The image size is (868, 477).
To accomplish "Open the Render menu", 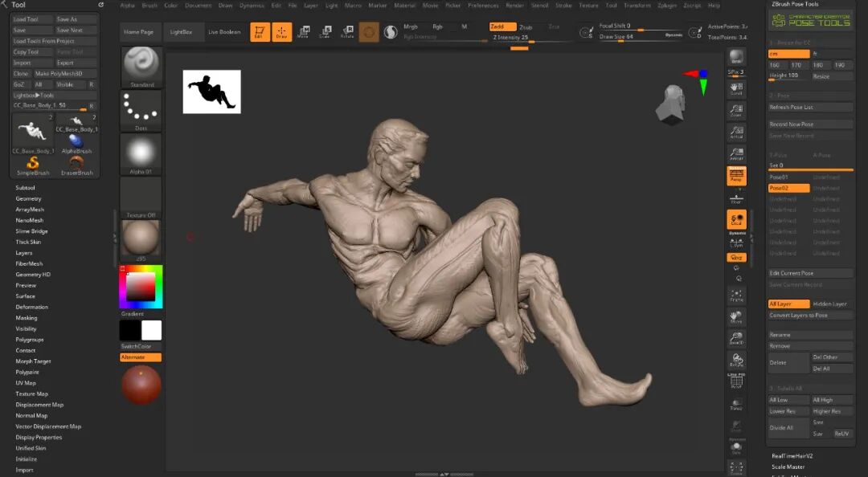I will click(515, 6).
